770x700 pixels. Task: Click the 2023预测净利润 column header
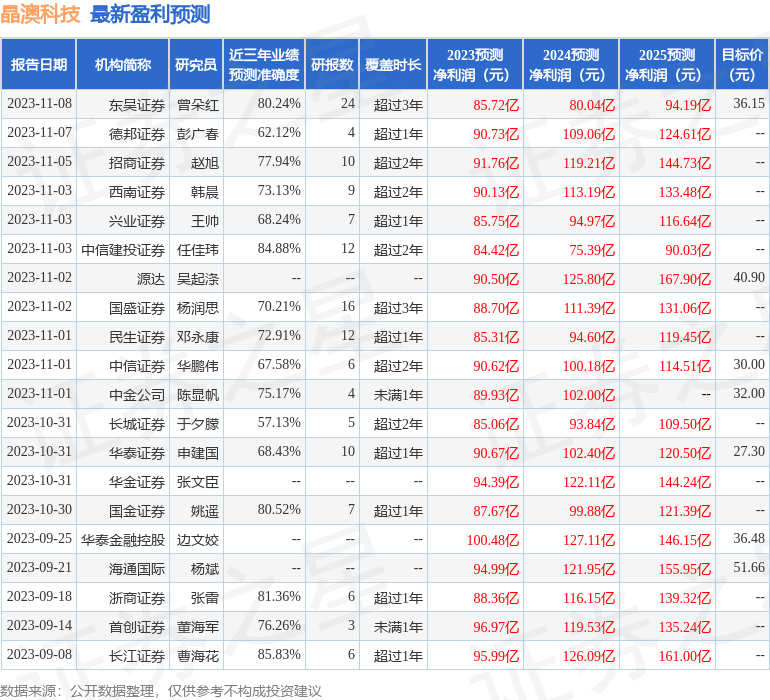click(x=475, y=64)
